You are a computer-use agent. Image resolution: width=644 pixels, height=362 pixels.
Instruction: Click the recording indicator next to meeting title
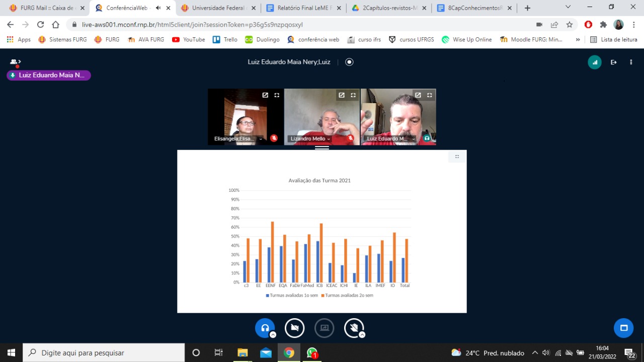349,62
